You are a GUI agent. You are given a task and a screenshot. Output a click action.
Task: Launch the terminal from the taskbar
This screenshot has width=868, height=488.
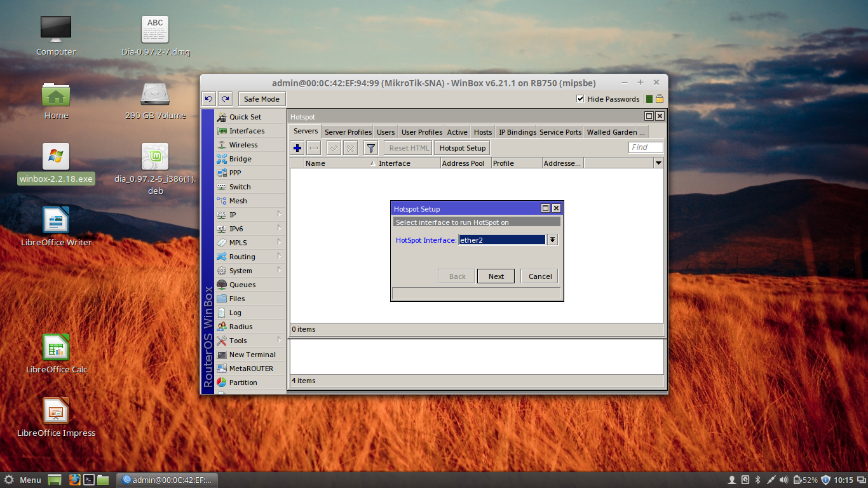[90, 480]
